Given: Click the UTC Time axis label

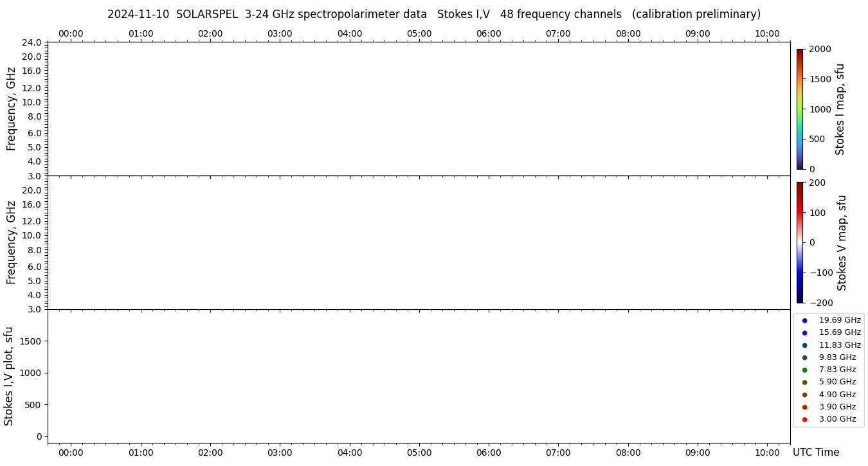Looking at the screenshot, I should pos(816,453).
